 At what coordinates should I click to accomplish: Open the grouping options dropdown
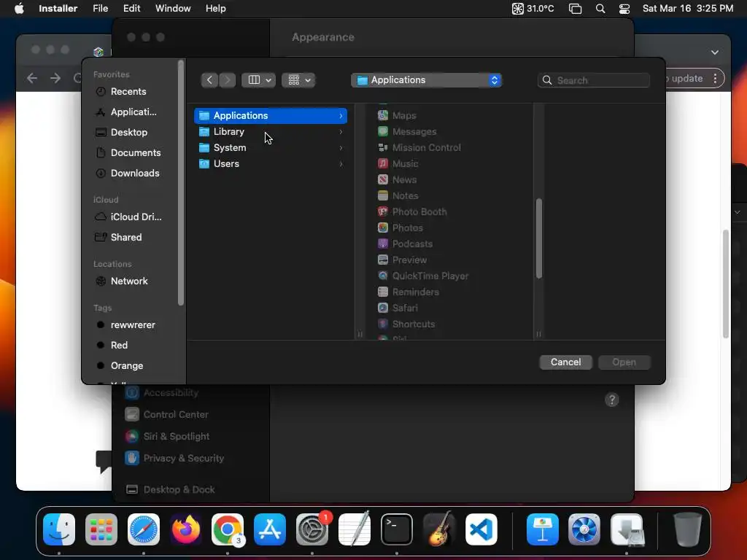(298, 80)
